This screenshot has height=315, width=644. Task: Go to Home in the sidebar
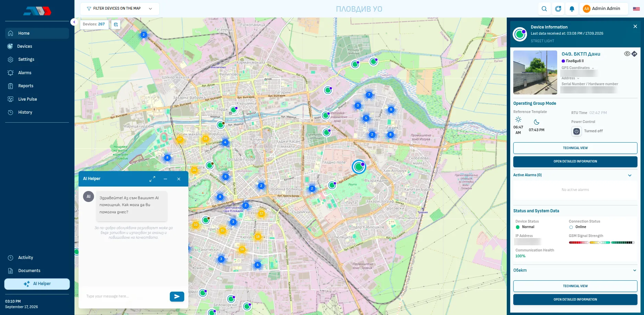click(x=37, y=33)
